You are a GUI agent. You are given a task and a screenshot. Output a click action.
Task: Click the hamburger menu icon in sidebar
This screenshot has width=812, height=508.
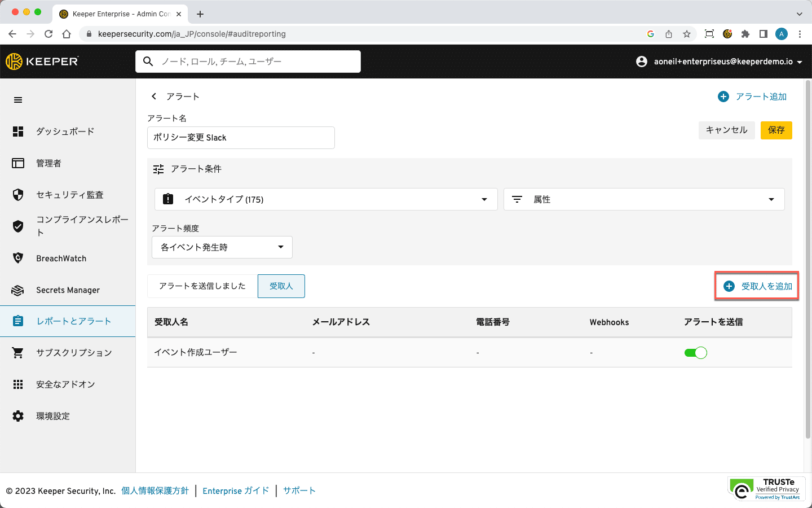(18, 100)
